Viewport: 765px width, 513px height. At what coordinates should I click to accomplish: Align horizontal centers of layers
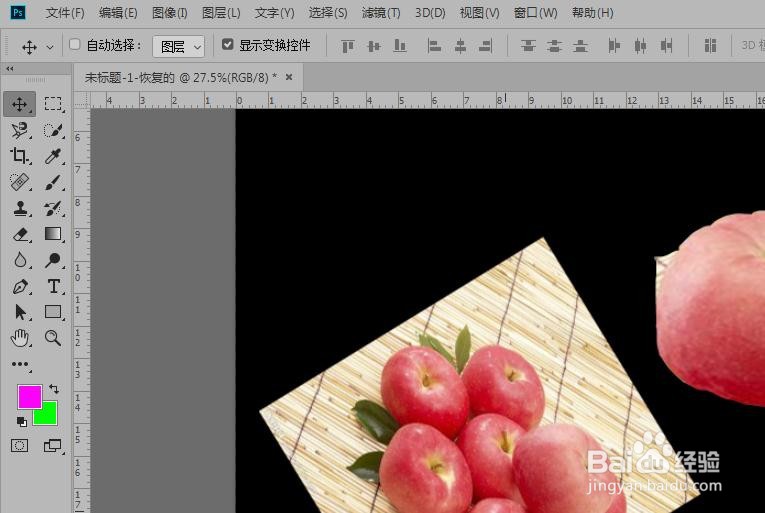pos(460,46)
